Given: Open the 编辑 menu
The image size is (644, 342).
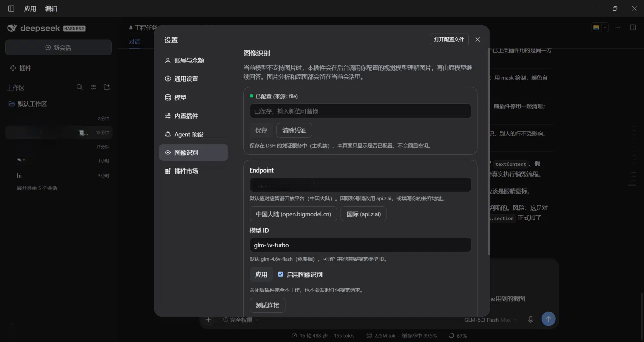Looking at the screenshot, I should [x=51, y=9].
